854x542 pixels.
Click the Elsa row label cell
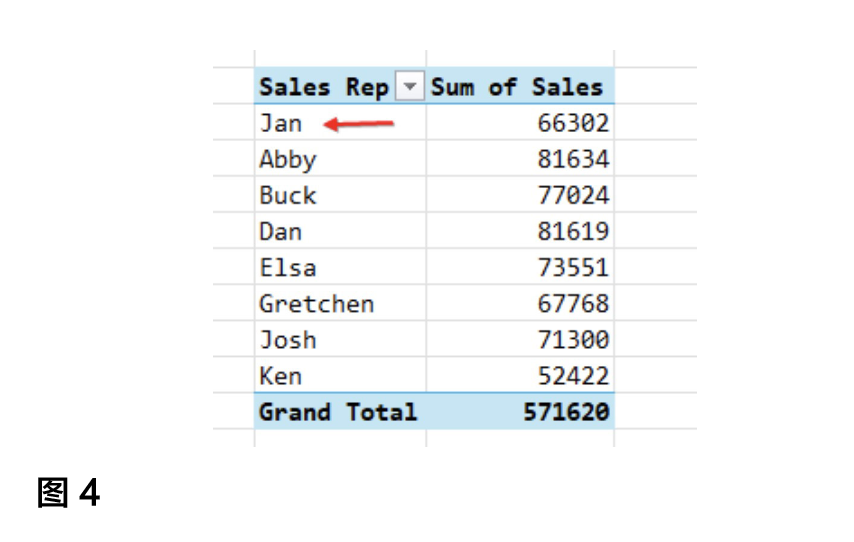pos(288,268)
